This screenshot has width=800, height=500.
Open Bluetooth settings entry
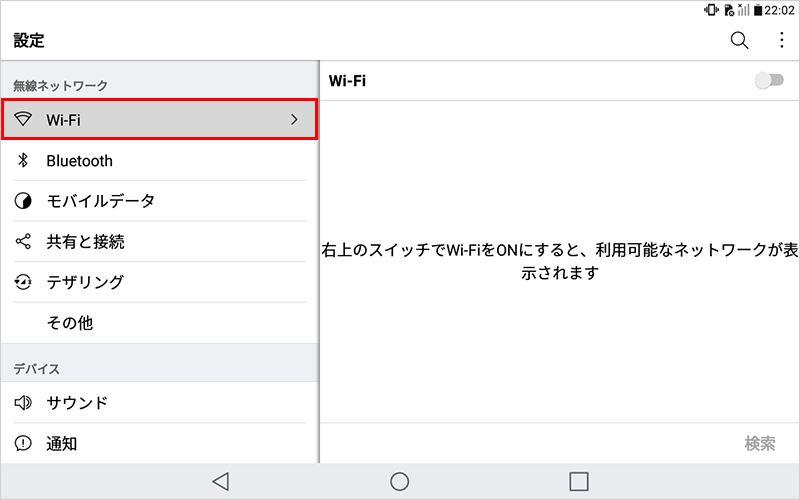[159, 160]
